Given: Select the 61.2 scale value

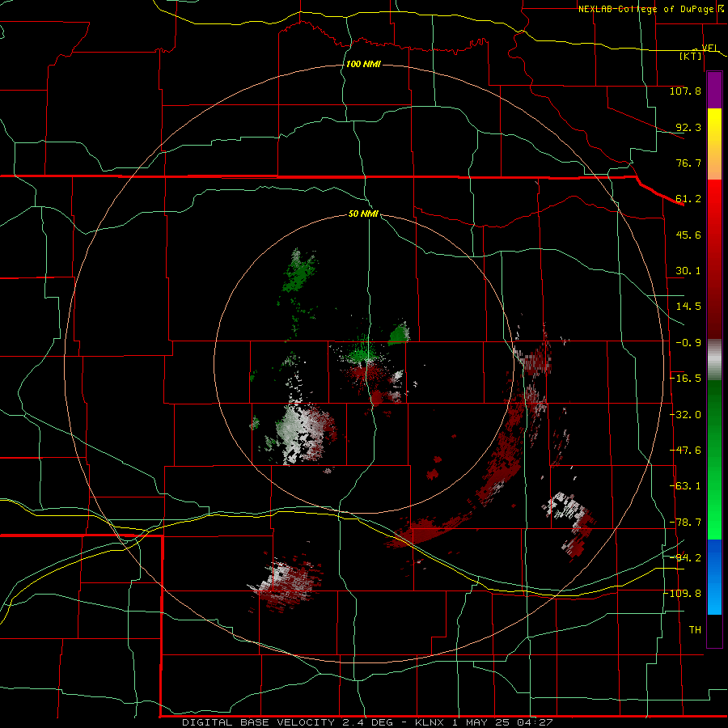Looking at the screenshot, I should click(x=688, y=199).
